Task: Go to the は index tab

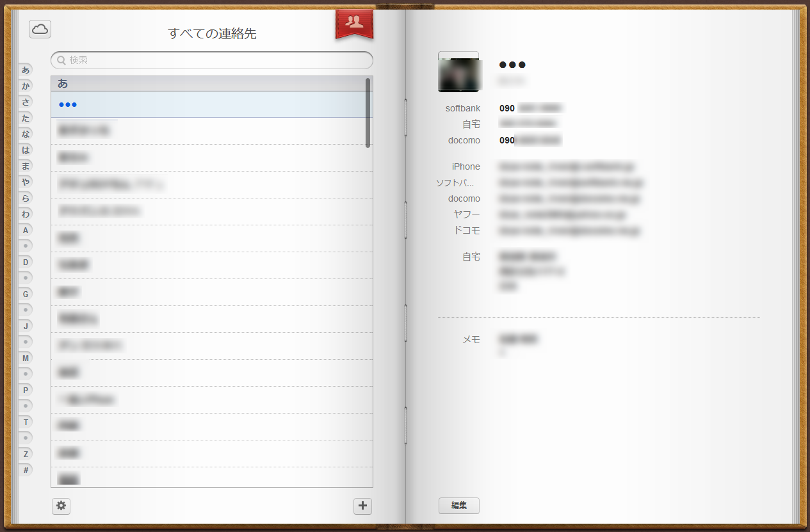Action: pyautogui.click(x=26, y=150)
